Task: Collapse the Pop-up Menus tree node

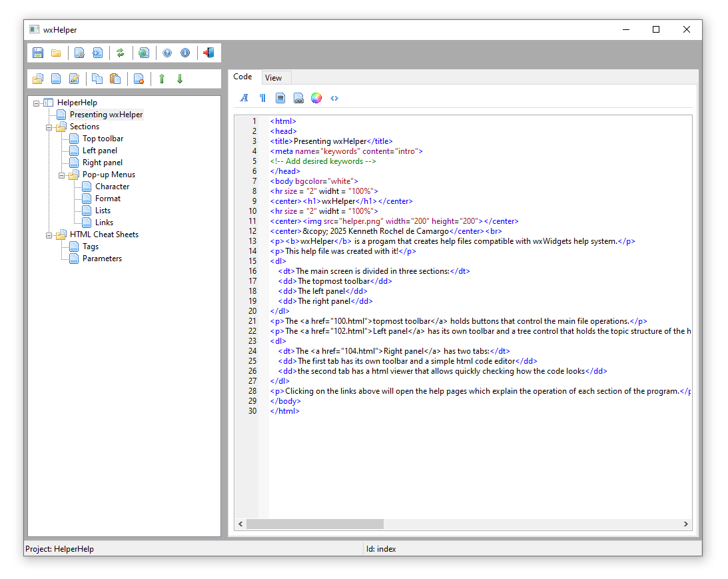Action: pyautogui.click(x=62, y=175)
